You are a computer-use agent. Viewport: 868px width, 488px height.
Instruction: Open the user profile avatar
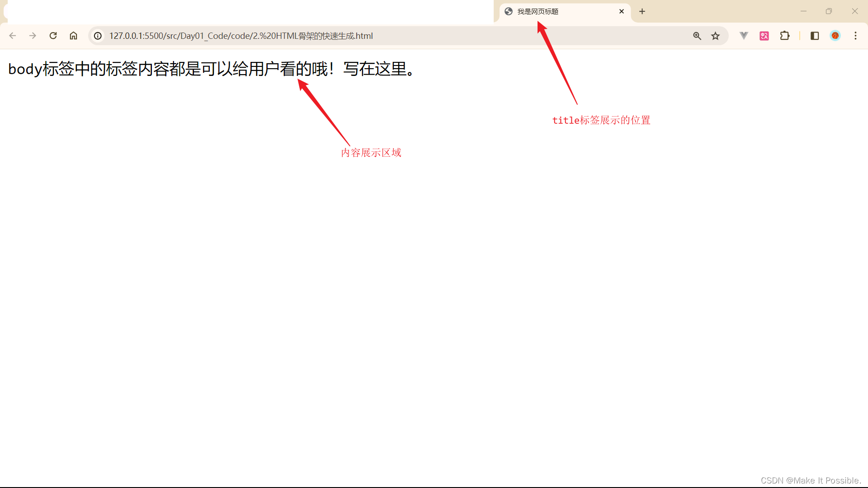pos(835,36)
